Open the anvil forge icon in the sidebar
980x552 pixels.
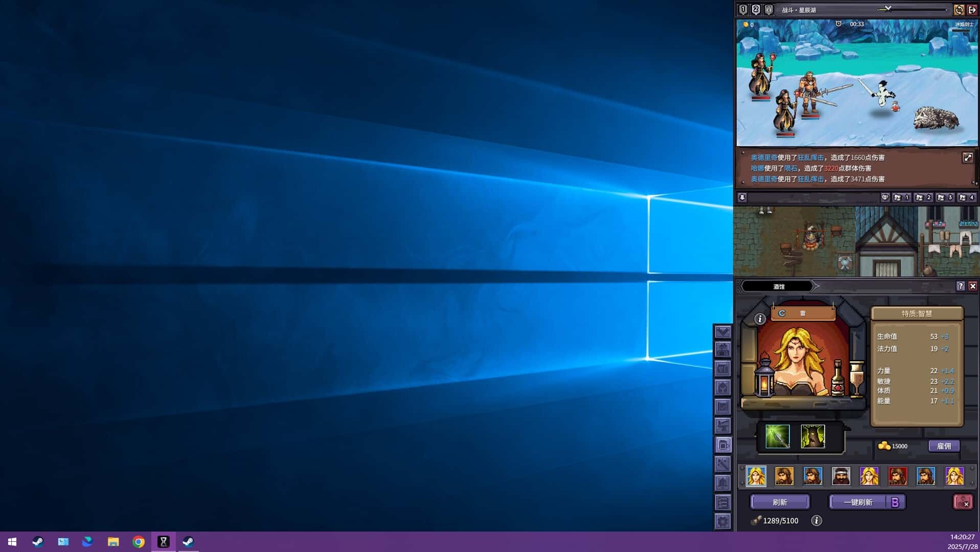click(722, 426)
